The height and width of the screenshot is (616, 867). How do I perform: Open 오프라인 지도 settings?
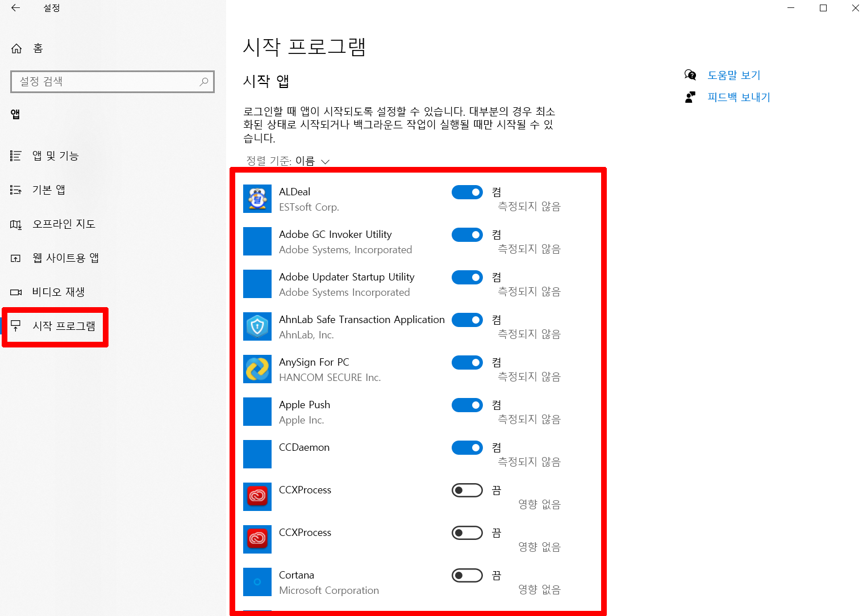(64, 224)
